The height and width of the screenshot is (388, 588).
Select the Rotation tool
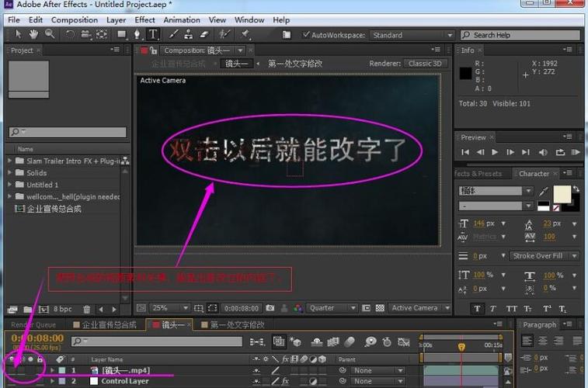coord(70,34)
